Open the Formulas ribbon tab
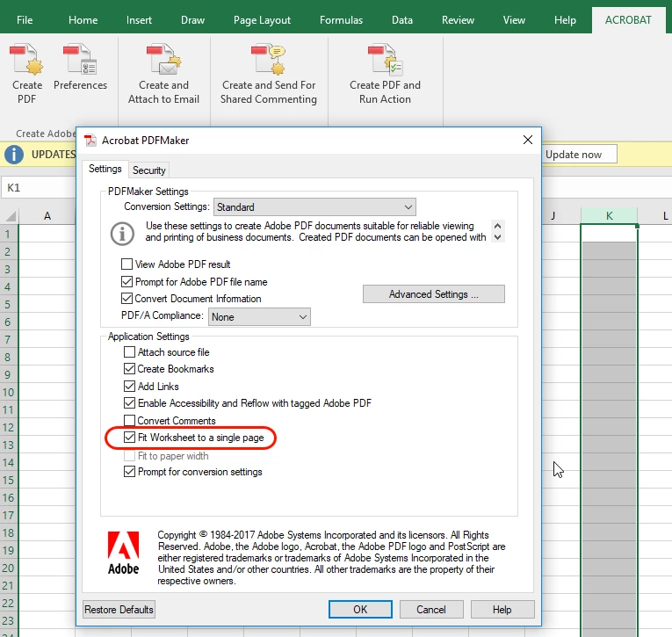672x637 pixels. click(x=341, y=19)
